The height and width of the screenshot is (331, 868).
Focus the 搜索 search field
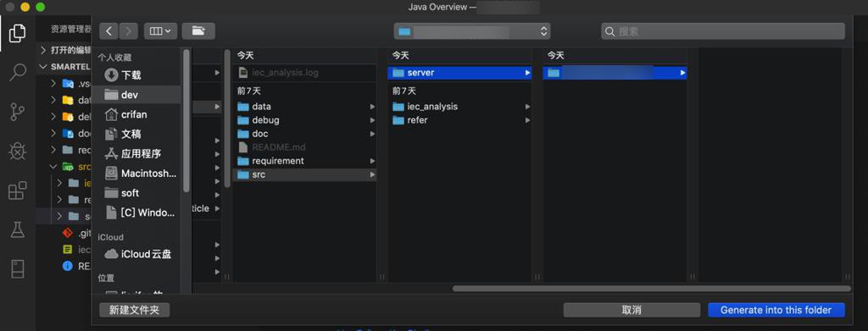tap(723, 31)
